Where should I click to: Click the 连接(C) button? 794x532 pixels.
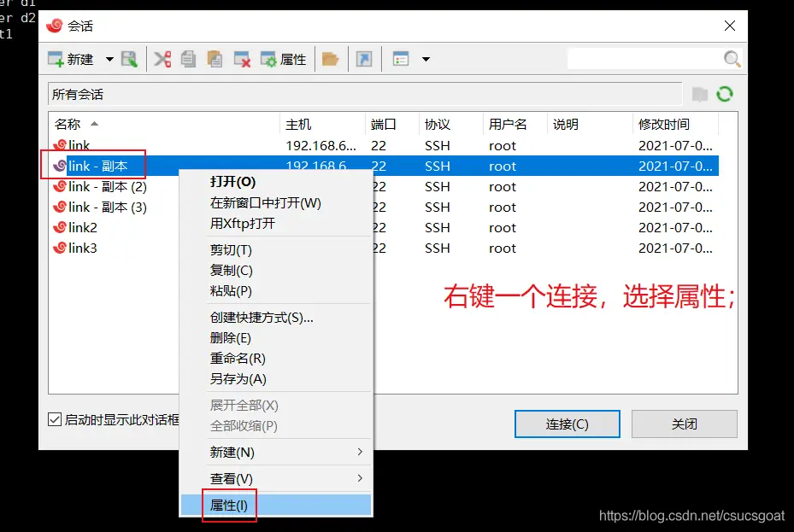click(x=567, y=424)
